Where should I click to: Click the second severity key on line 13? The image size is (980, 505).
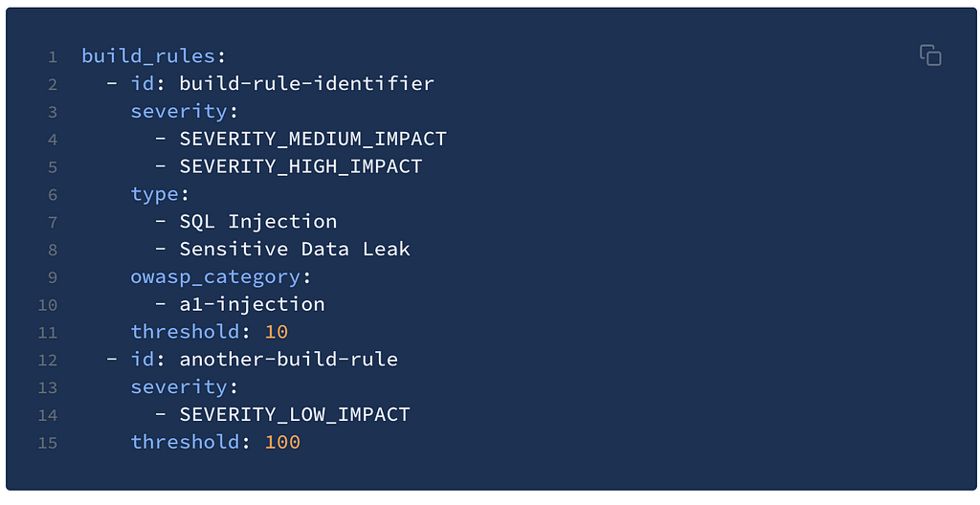click(x=179, y=386)
